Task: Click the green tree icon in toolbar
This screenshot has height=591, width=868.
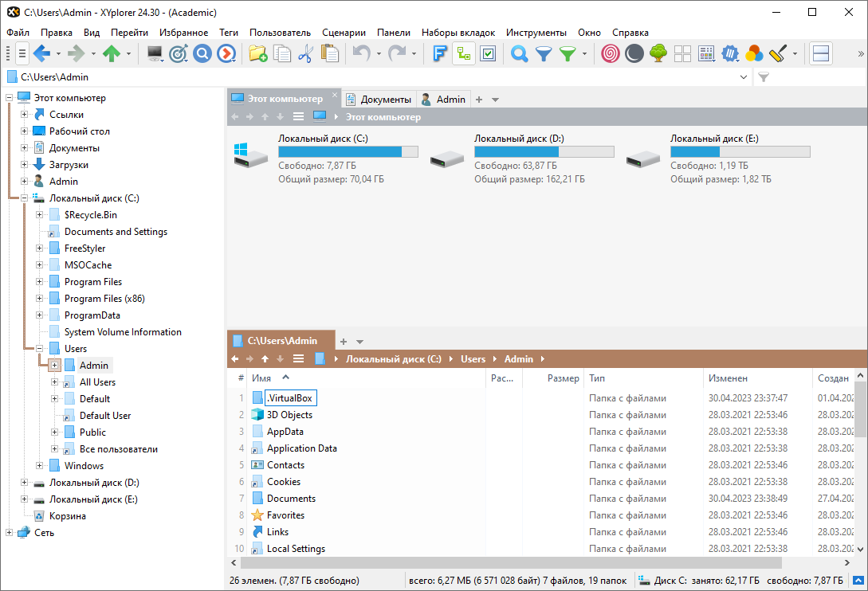Action: tap(658, 54)
